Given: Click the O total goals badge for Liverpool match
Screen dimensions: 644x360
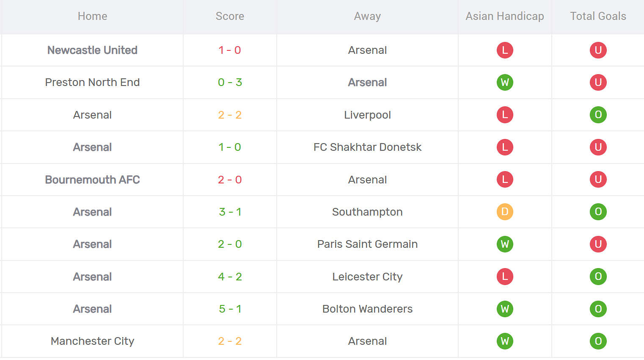Looking at the screenshot, I should tap(598, 115).
